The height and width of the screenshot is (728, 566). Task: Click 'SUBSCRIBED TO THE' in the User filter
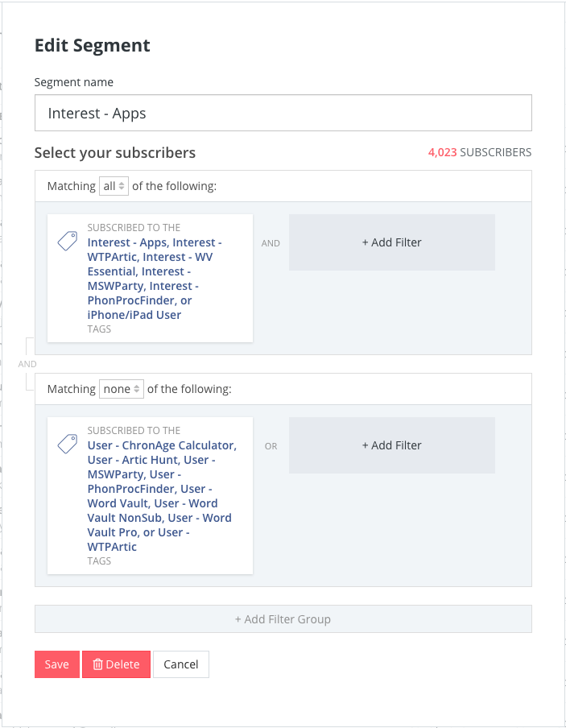pos(134,430)
